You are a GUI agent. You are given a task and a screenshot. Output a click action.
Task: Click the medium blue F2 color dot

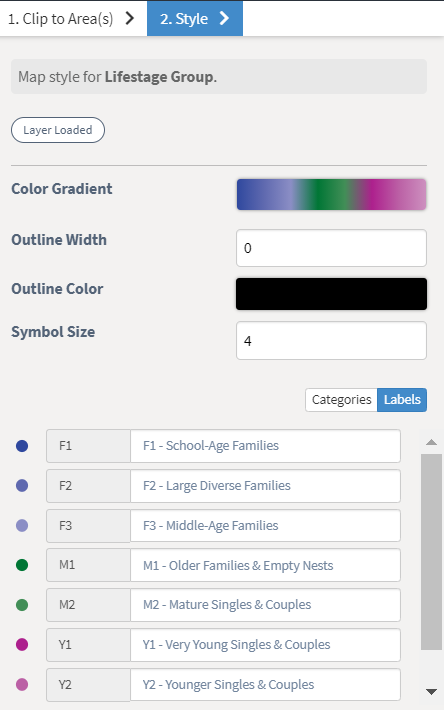coord(22,485)
